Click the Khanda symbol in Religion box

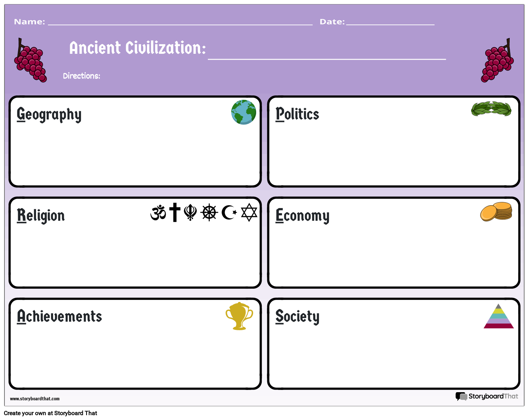tap(190, 213)
